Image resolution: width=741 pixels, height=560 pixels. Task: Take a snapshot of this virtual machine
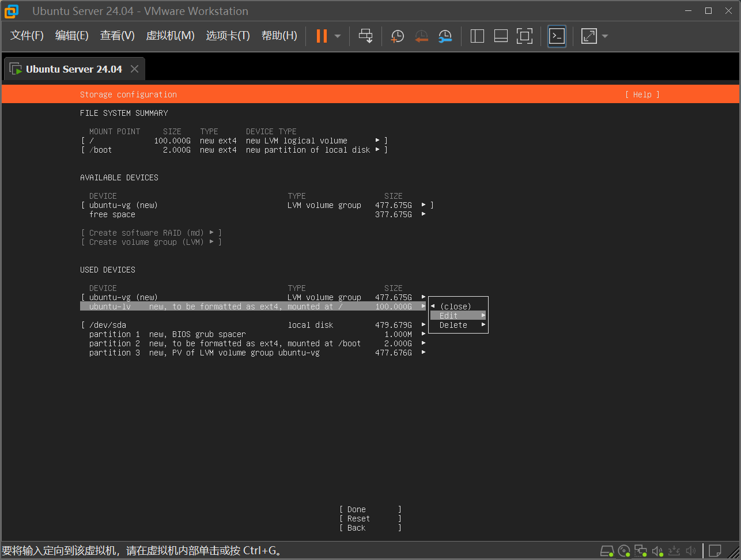[397, 36]
